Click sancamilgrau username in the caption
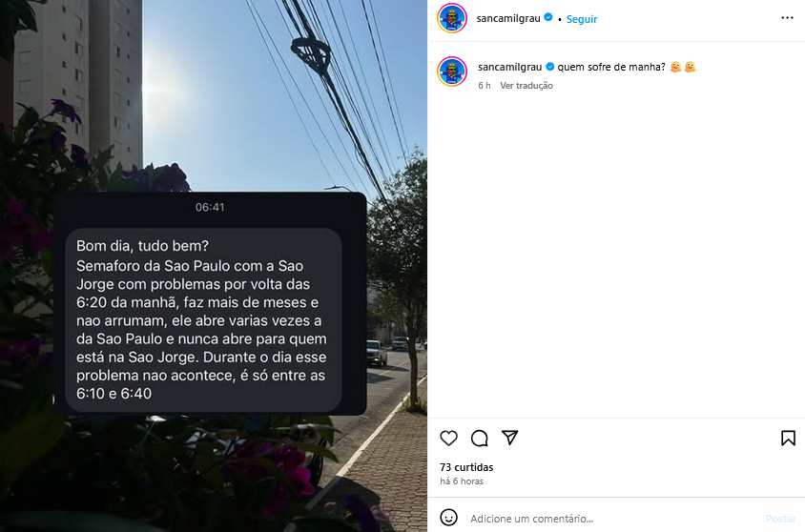This screenshot has width=805, height=532. pyautogui.click(x=509, y=67)
